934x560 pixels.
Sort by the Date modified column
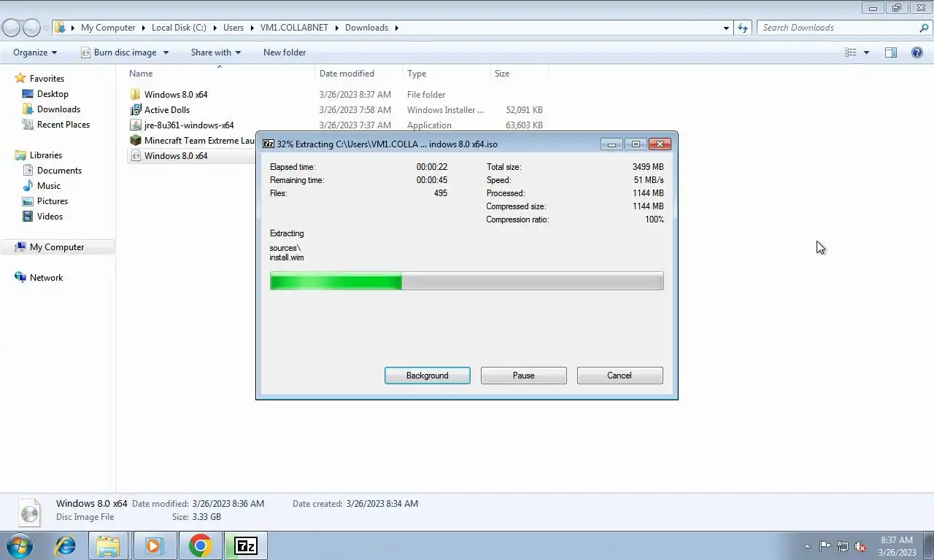tap(347, 74)
